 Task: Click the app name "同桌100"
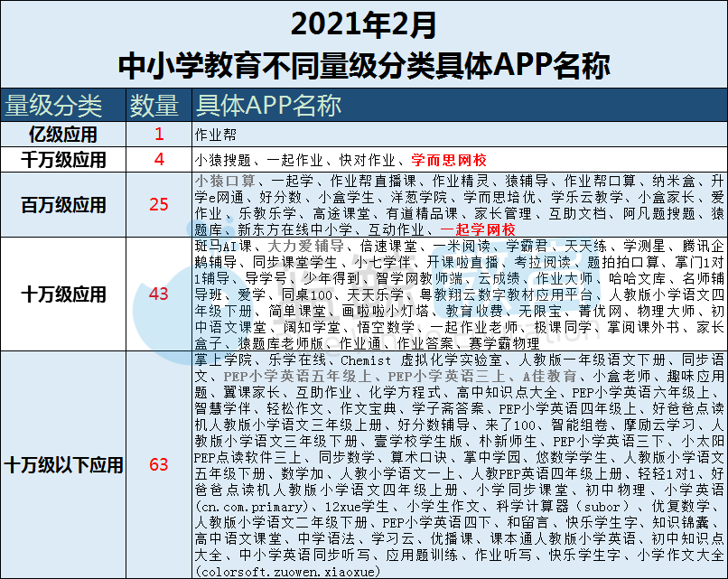[307, 294]
